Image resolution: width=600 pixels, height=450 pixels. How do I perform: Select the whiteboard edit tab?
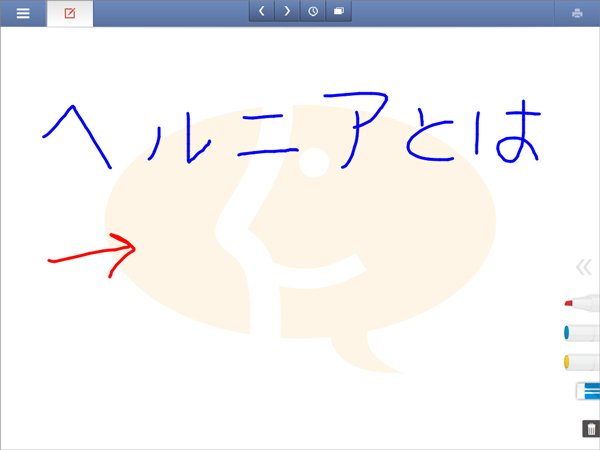(x=70, y=14)
